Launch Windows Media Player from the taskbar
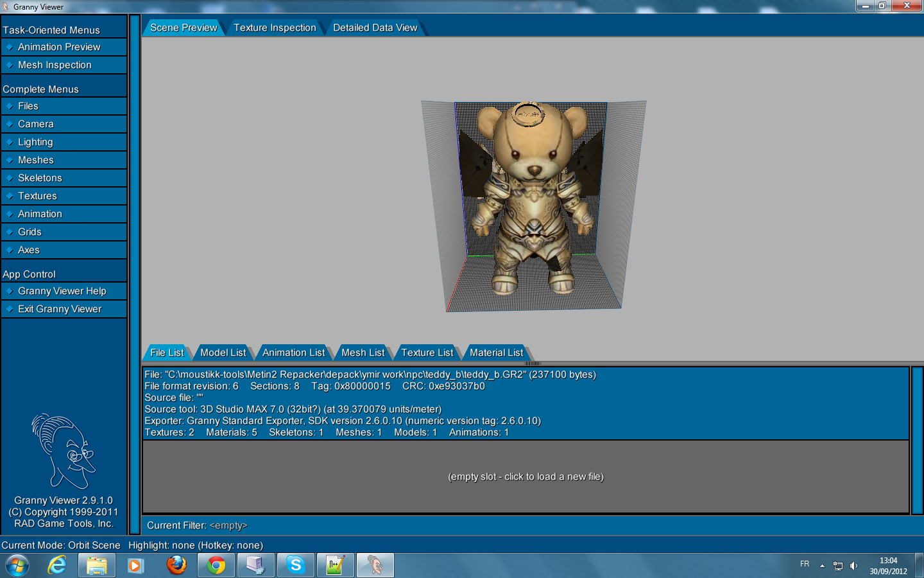The width and height of the screenshot is (924, 578). click(x=135, y=565)
